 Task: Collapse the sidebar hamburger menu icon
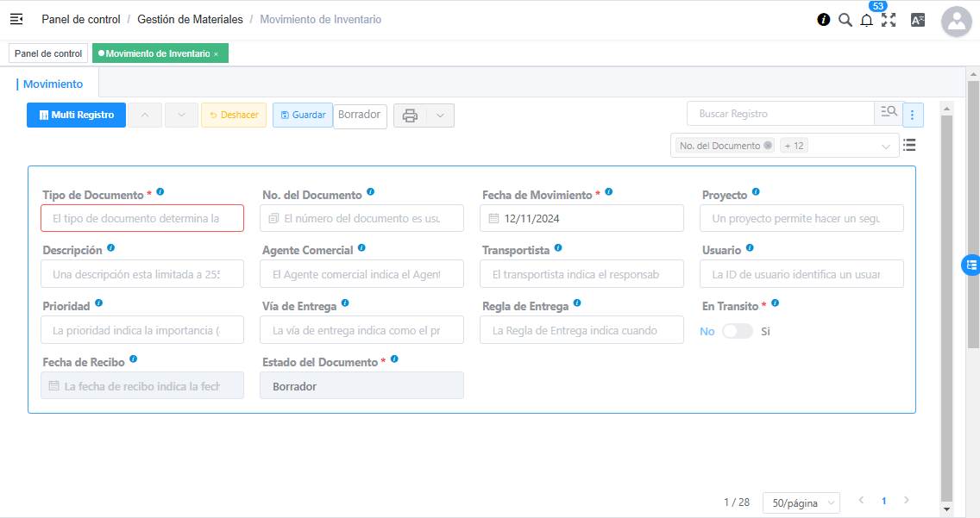coord(16,19)
